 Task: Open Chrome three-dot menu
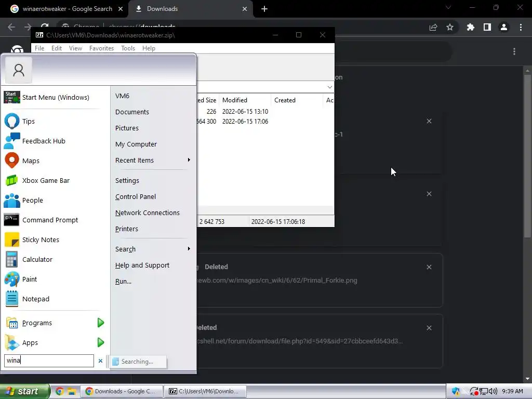521,27
